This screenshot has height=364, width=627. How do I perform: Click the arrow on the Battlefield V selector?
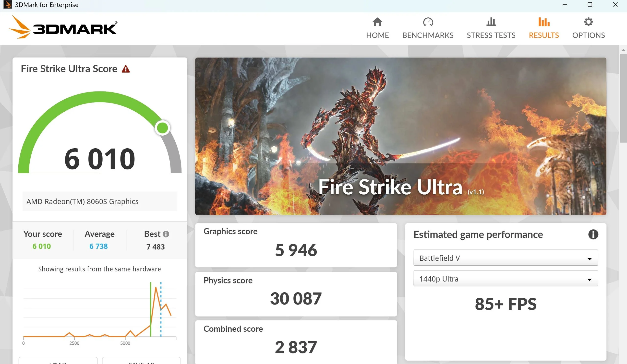pyautogui.click(x=589, y=258)
